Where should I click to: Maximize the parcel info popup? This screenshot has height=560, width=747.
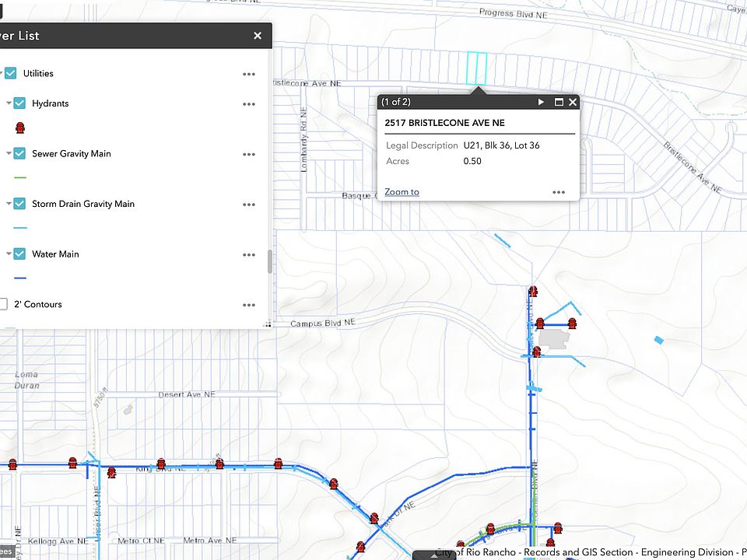pyautogui.click(x=558, y=102)
